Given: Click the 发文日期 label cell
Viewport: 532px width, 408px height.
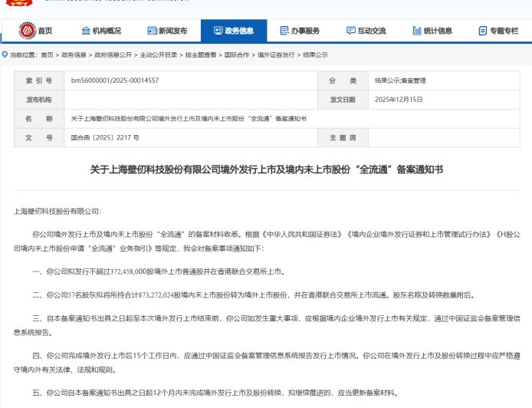Looking at the screenshot, I should (343, 100).
